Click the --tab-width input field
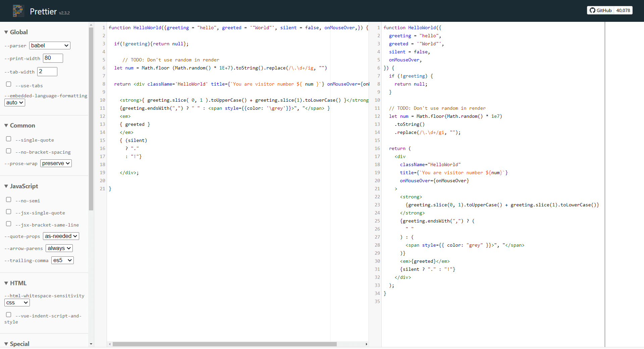The height and width of the screenshot is (349, 644). pos(47,71)
